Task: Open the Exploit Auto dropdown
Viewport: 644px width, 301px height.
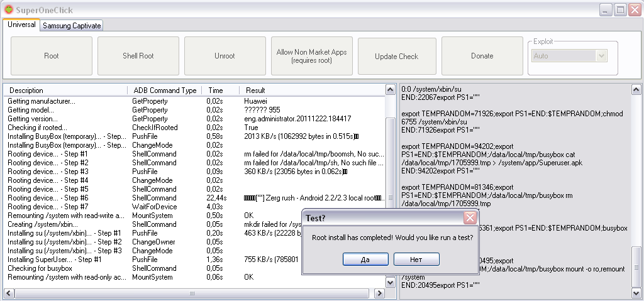Action: (x=602, y=56)
